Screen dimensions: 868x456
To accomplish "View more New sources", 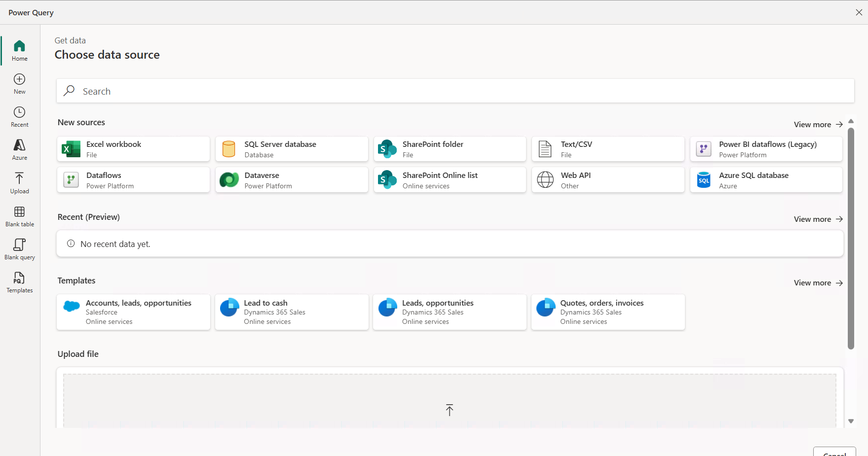I will coord(818,125).
